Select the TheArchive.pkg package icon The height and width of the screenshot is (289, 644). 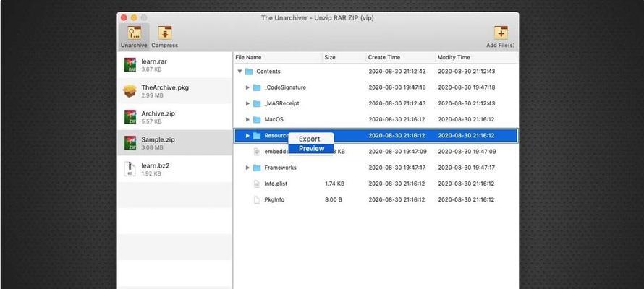[130, 91]
